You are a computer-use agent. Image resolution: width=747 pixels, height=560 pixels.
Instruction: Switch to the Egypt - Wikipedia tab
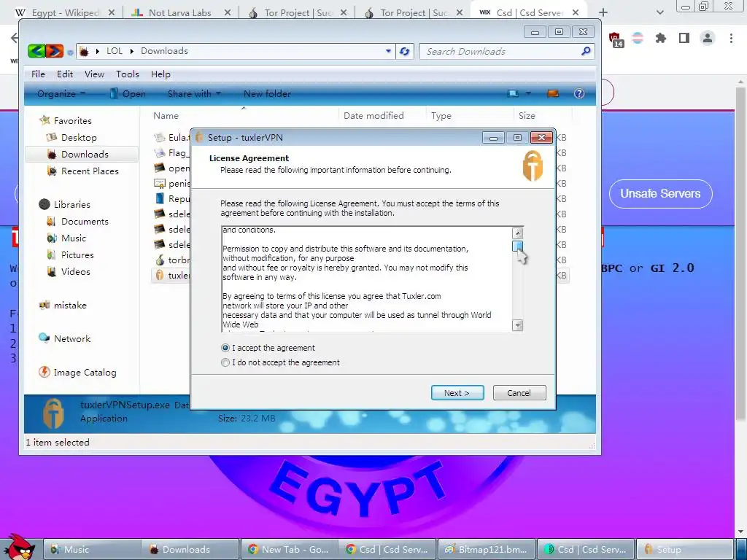pyautogui.click(x=65, y=13)
